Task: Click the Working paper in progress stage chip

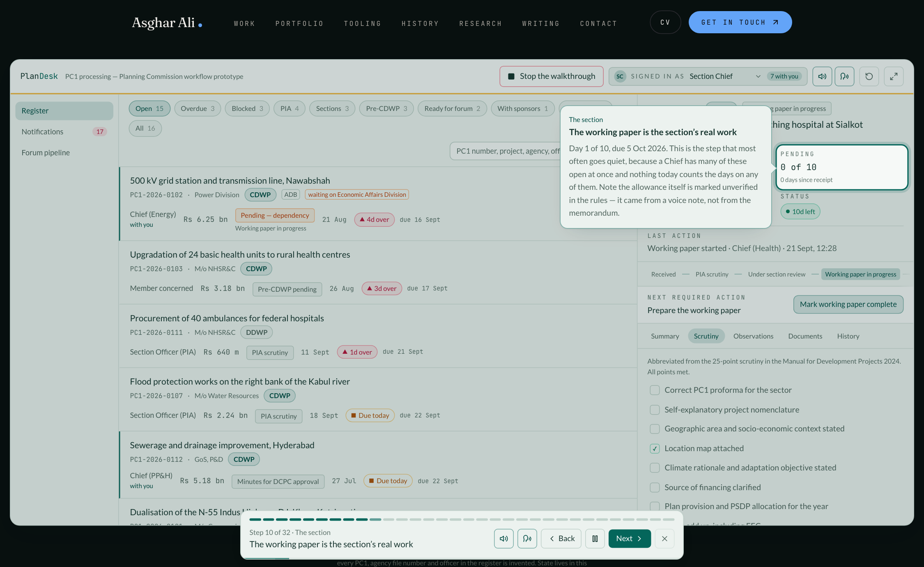Action: (x=860, y=274)
